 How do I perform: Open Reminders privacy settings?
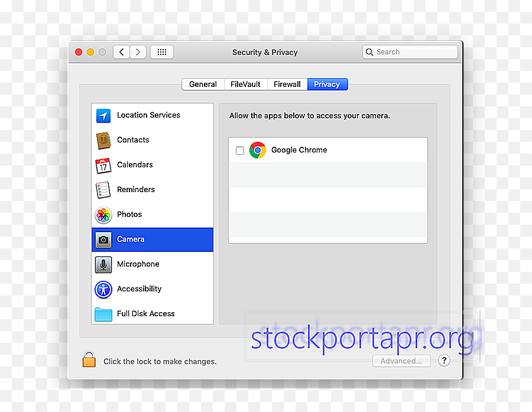tap(103, 190)
